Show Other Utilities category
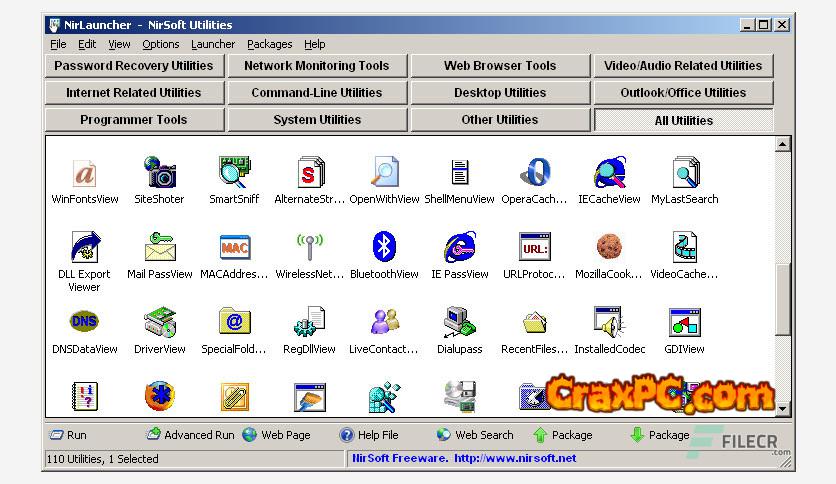Screen dimensions: 836x484 (500, 120)
